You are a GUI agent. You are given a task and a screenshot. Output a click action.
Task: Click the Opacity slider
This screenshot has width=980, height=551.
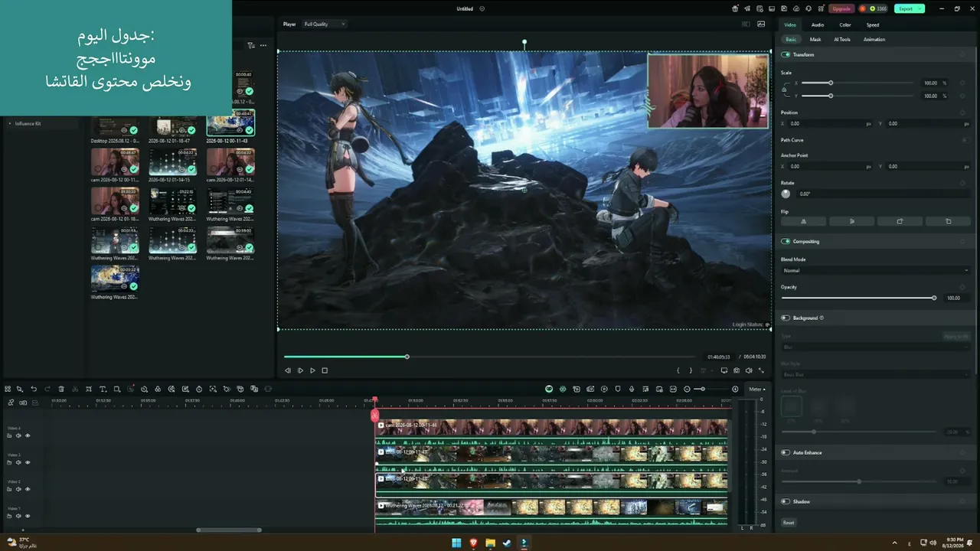(857, 298)
